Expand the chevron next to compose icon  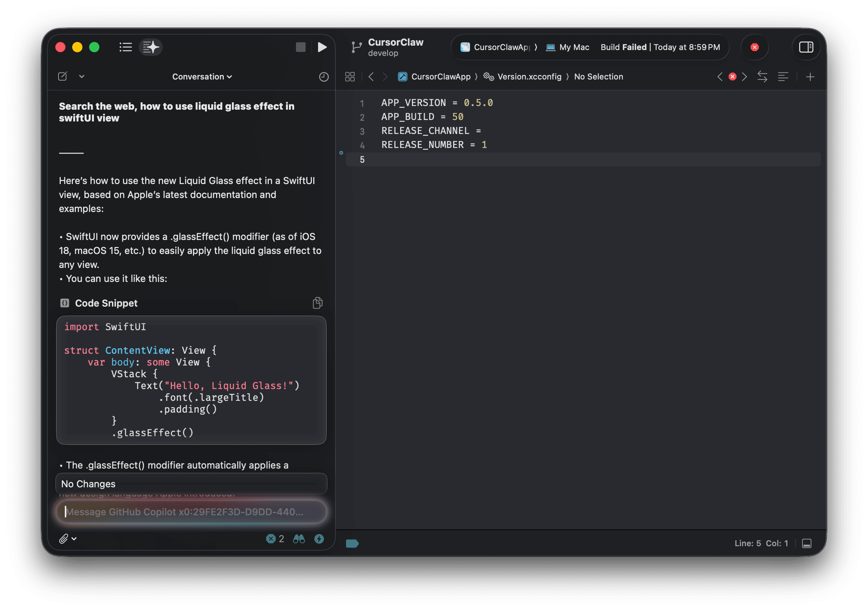(82, 77)
